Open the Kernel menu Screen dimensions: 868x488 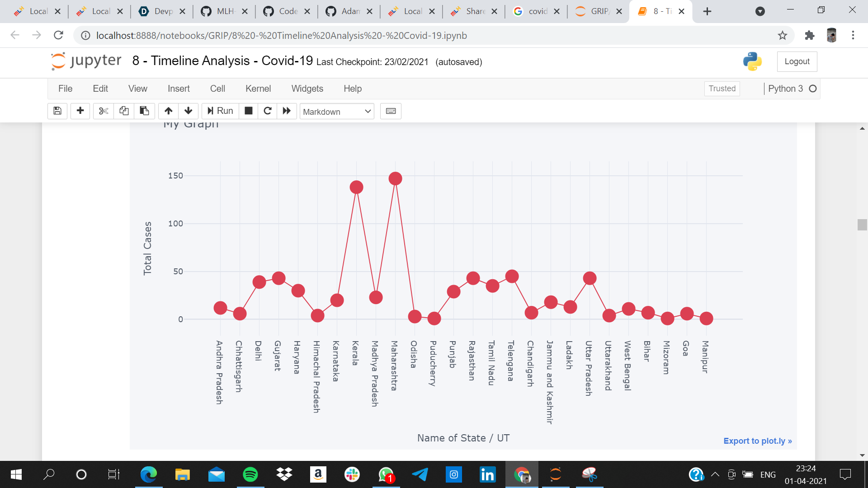258,89
